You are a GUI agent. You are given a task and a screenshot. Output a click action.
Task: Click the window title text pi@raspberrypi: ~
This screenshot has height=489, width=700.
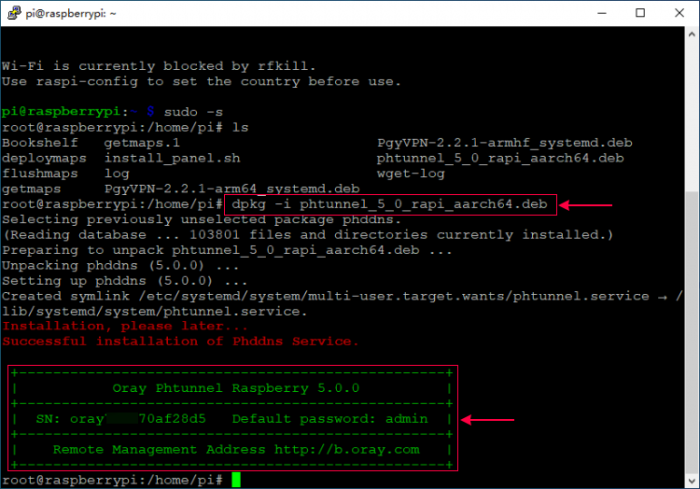point(71,13)
